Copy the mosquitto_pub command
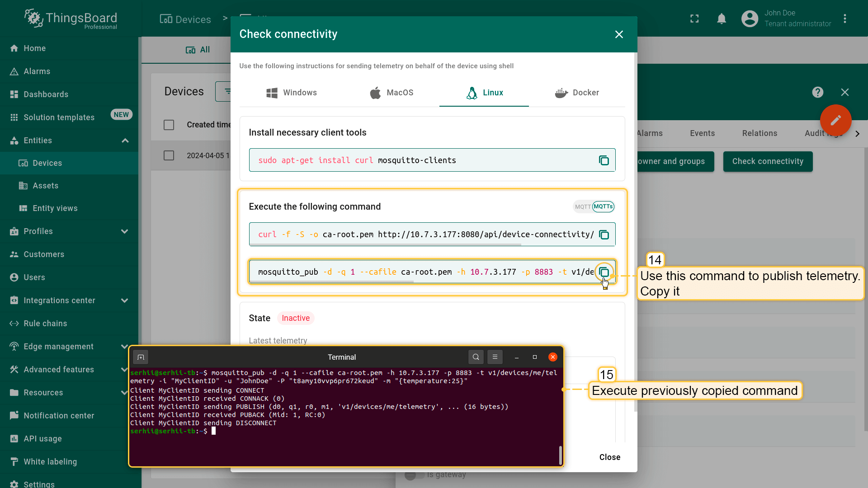Image resolution: width=868 pixels, height=488 pixels. pos(604,272)
